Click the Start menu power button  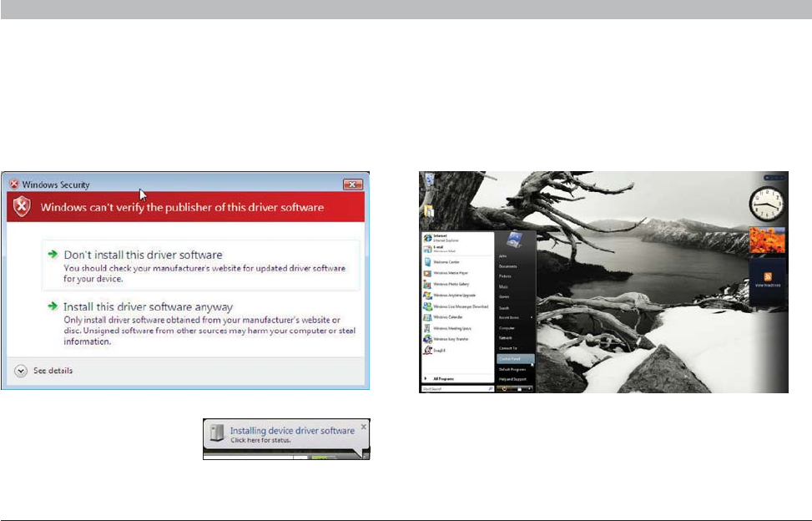[504, 388]
